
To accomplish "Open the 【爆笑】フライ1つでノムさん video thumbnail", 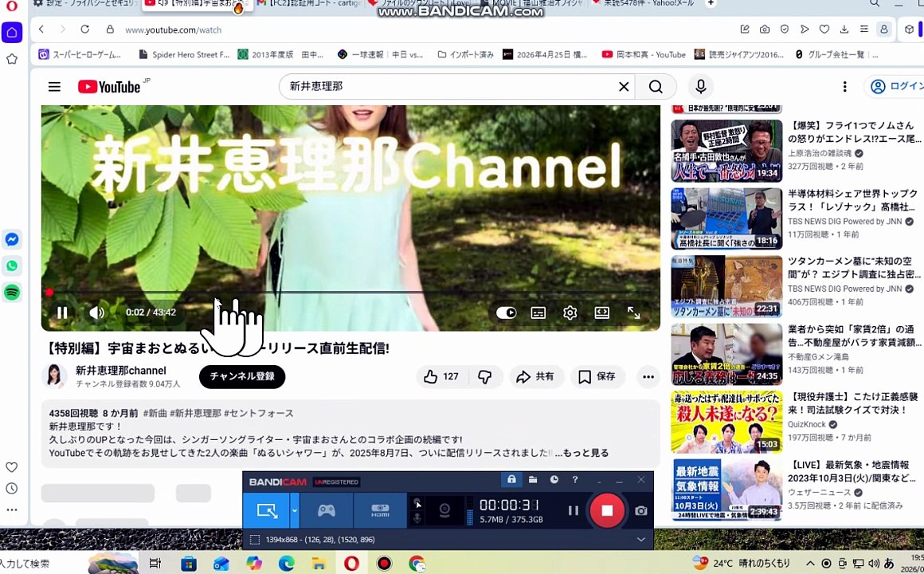I will coord(726,151).
